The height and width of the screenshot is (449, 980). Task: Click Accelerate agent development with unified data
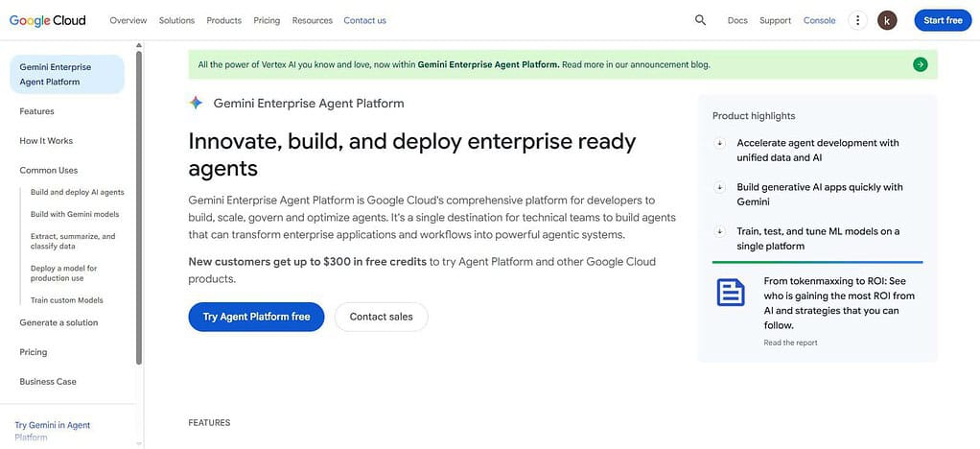click(x=818, y=150)
